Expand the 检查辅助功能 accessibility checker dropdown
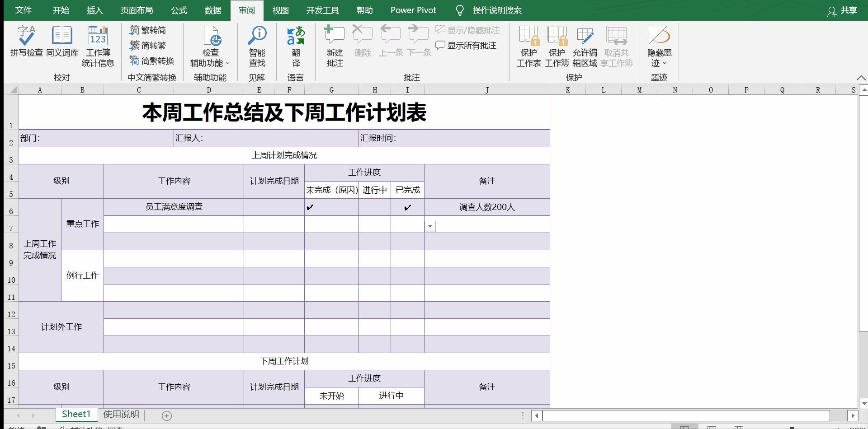Viewport: 868px width, 429px height. tap(228, 63)
